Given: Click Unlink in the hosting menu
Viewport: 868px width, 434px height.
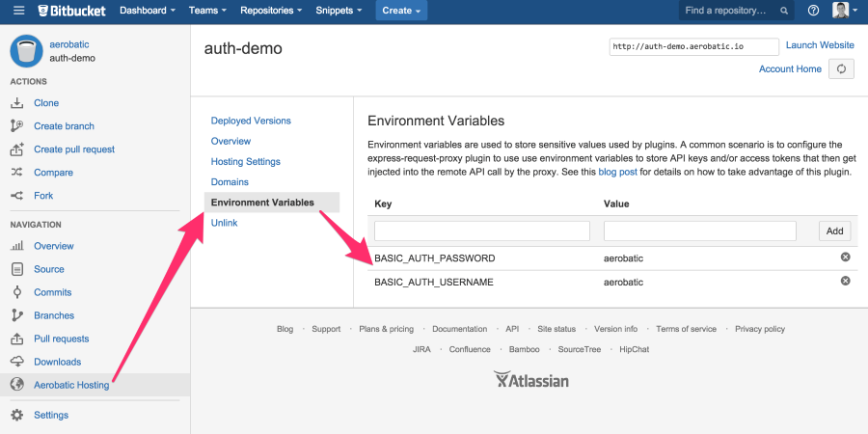Looking at the screenshot, I should [224, 223].
